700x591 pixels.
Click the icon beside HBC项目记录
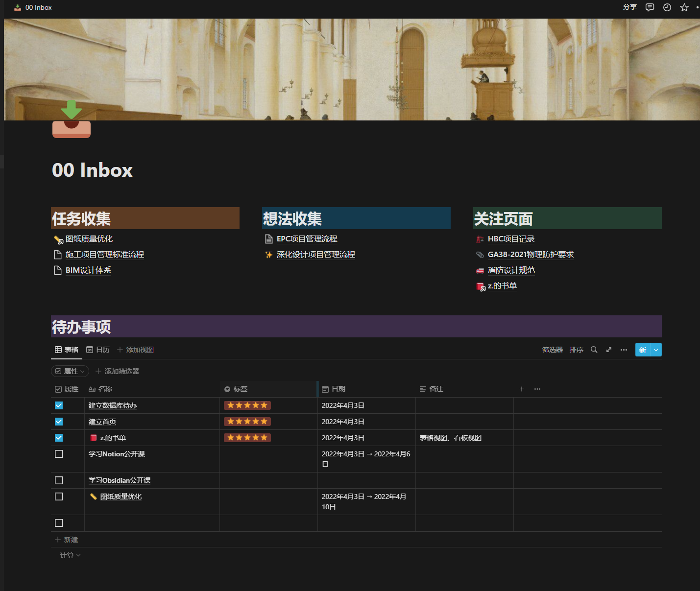(480, 239)
